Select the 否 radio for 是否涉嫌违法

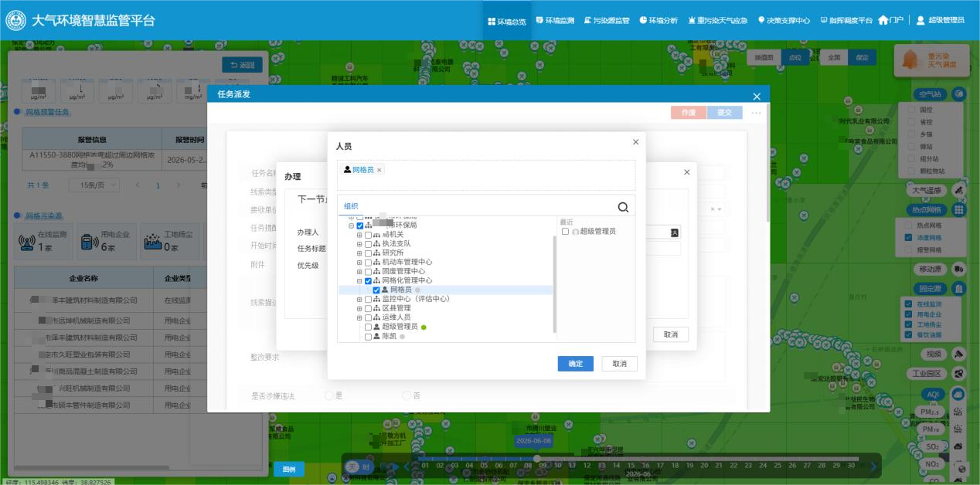(407, 395)
